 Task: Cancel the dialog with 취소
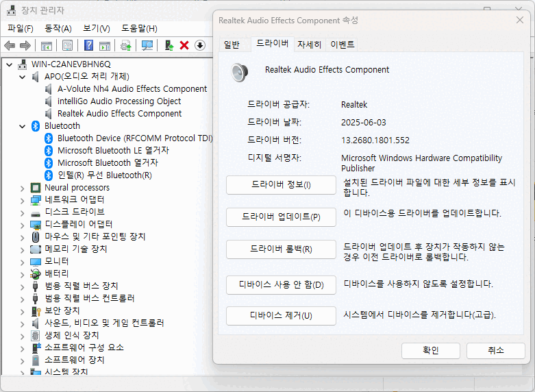(495, 350)
